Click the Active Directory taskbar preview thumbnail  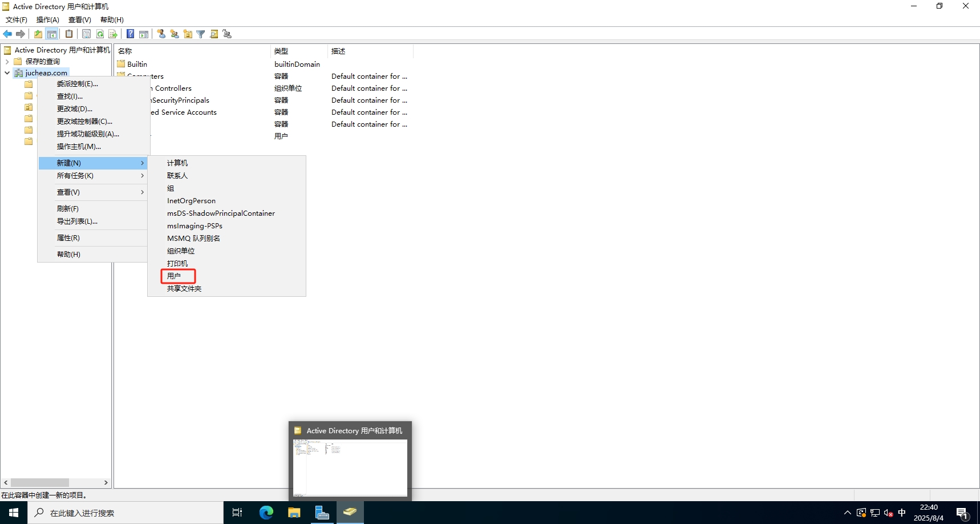[350, 461]
